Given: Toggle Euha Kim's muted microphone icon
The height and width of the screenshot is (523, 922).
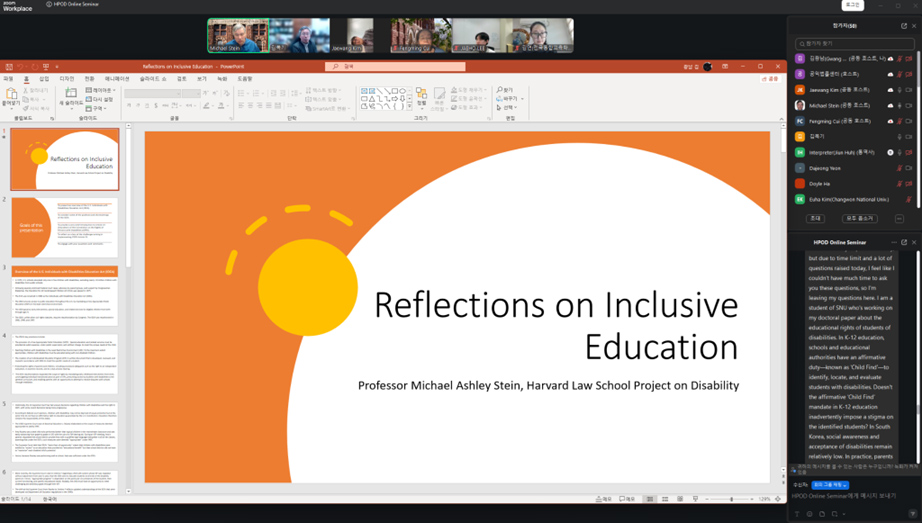Looking at the screenshot, I should click(908, 199).
